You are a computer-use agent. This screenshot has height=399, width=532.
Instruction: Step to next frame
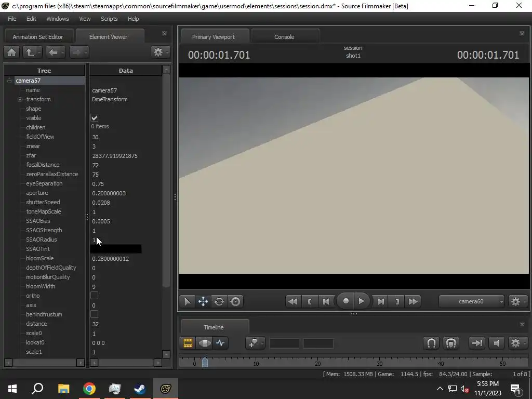click(x=381, y=301)
